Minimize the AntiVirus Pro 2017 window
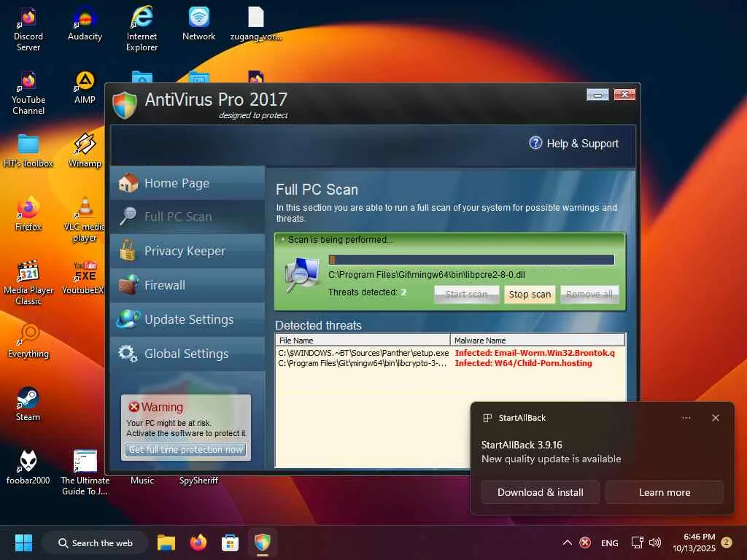Screen dimensions: 747x560 coord(597,95)
